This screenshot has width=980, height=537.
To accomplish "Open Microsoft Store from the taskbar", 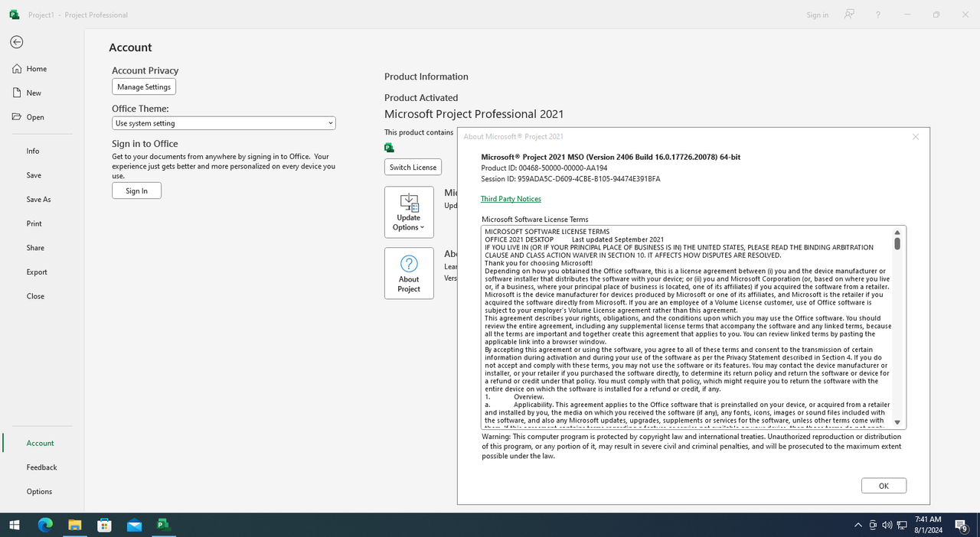I will coord(104,525).
